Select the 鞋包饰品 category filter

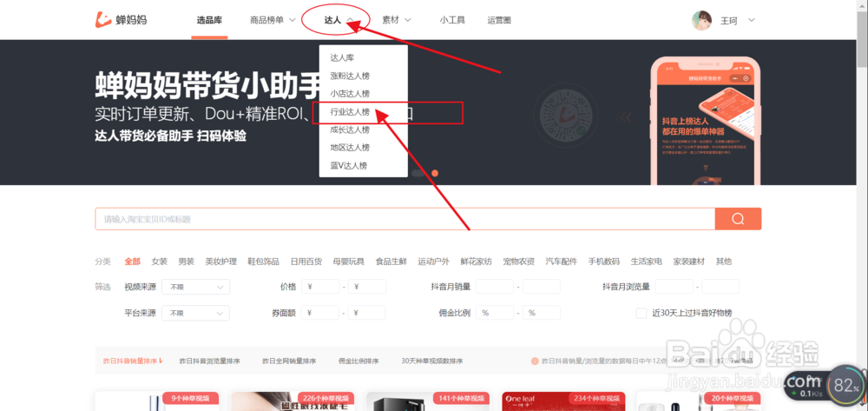264,262
